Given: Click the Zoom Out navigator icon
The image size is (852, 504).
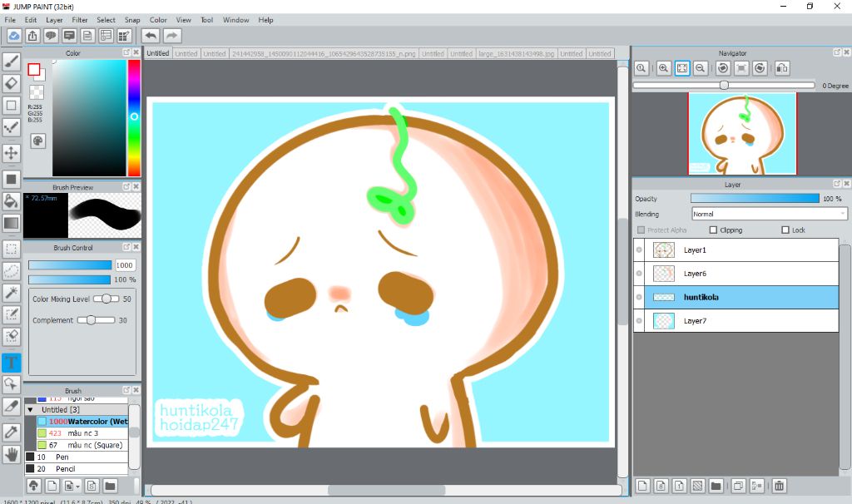Looking at the screenshot, I should 701,68.
